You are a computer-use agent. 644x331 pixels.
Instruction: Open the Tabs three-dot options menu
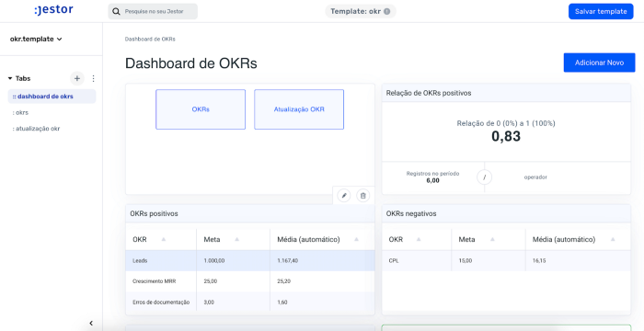[x=93, y=78]
